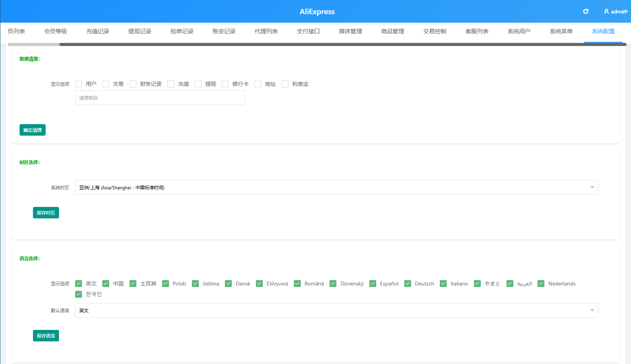Open the 客服列表 tab
Viewport: 631px width, 364px height.
tap(477, 31)
